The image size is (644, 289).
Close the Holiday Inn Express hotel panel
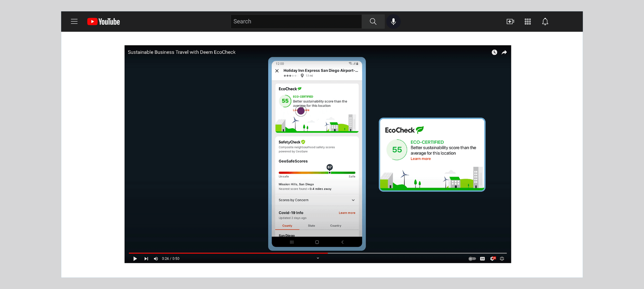[x=277, y=71]
